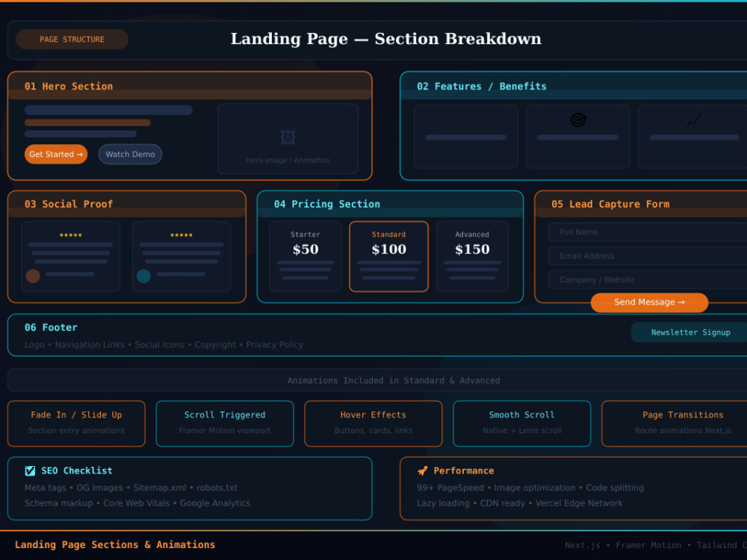Focus the Email Address input field
747x560 pixels.
[648, 256]
